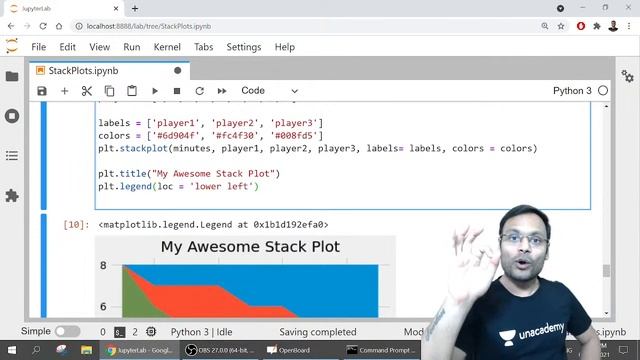Open the browser Extensions puzzle icon
The height and width of the screenshot is (360, 640).
click(597, 26)
